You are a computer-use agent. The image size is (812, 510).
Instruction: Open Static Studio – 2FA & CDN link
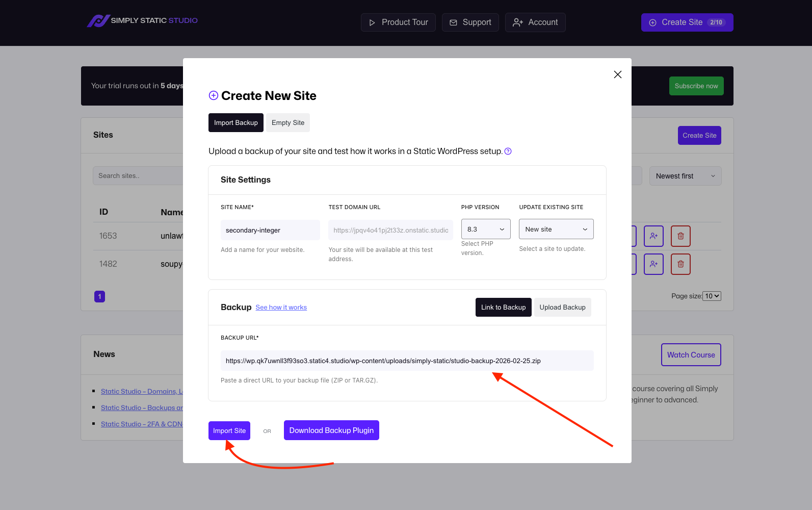click(142, 424)
